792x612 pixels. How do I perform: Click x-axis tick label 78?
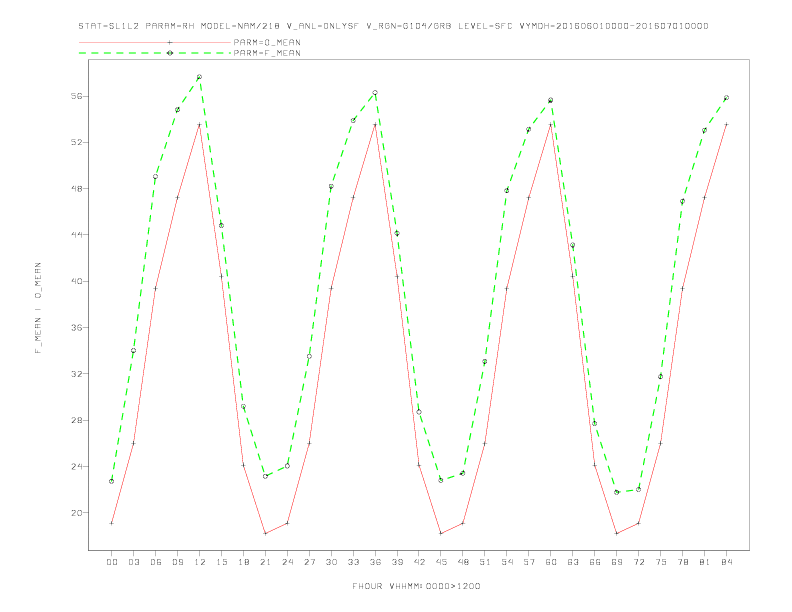pyautogui.click(x=682, y=562)
